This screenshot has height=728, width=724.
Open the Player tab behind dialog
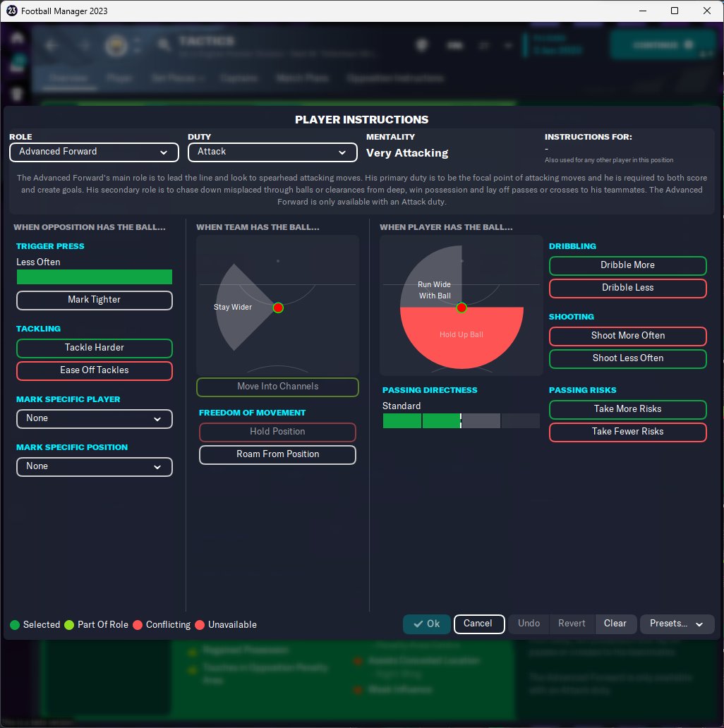(119, 78)
